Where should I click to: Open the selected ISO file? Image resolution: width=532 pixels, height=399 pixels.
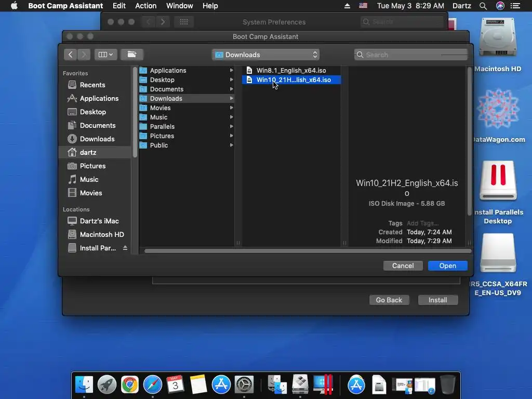pos(447,265)
